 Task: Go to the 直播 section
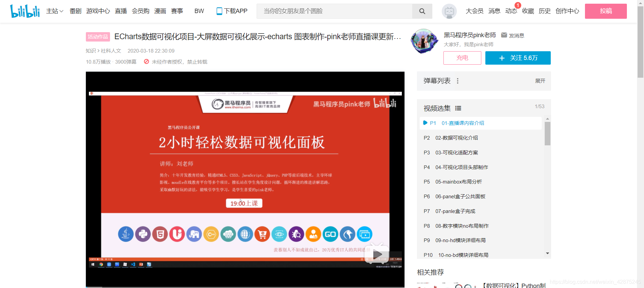121,11
